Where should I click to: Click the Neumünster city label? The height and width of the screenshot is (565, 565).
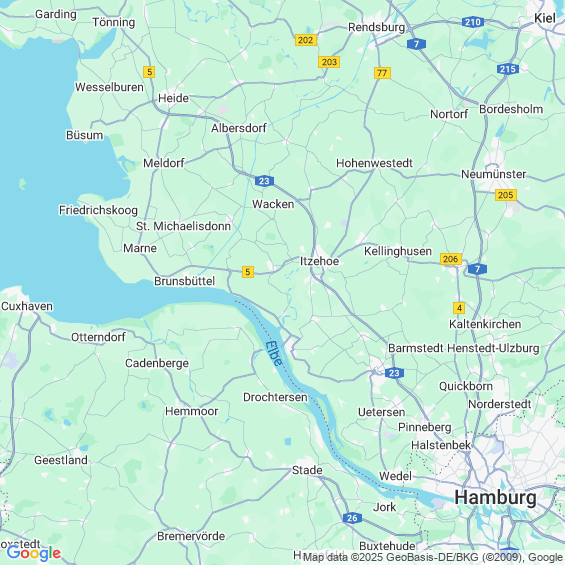tap(493, 174)
